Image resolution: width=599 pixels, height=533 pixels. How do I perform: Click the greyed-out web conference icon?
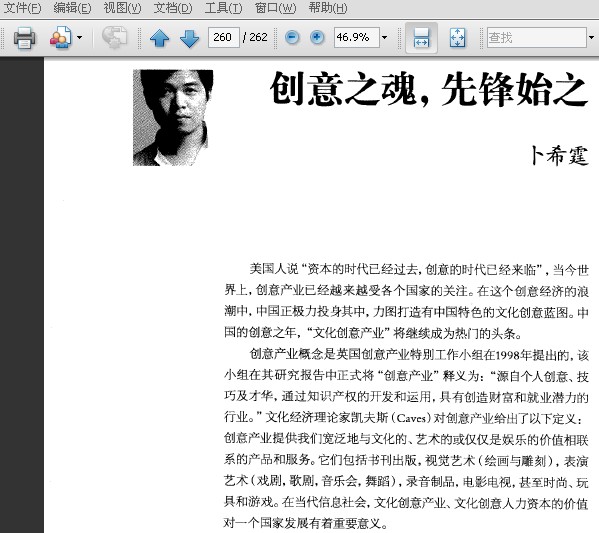(x=114, y=37)
